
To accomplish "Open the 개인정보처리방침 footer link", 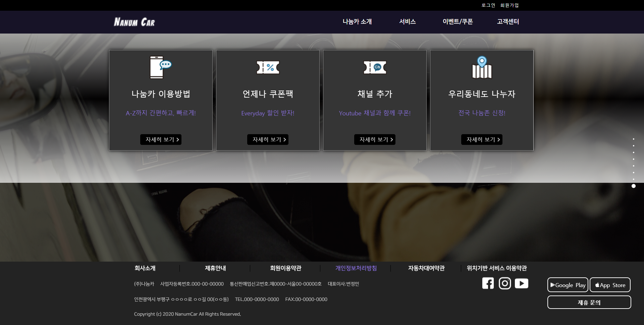I will tap(356, 268).
